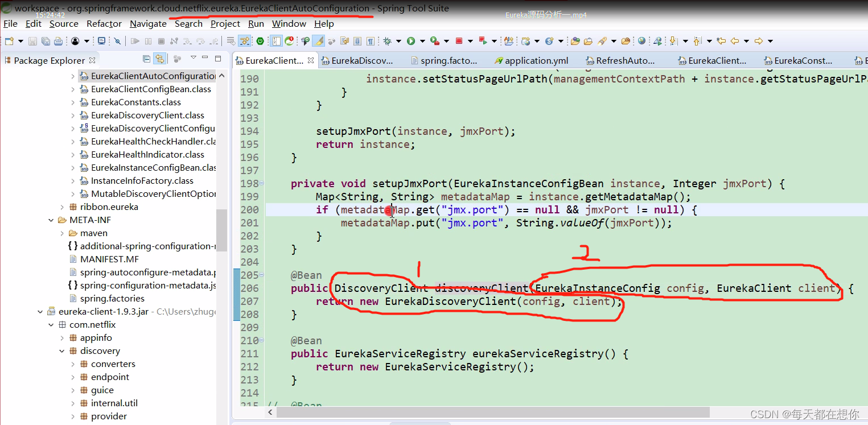This screenshot has height=425, width=868.
Task: Collapse the META-INF folder
Action: click(x=51, y=220)
